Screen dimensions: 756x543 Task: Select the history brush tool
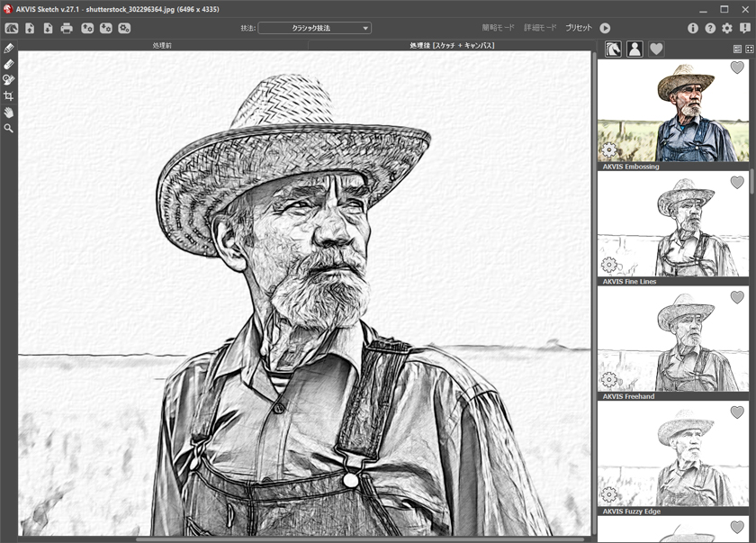9,80
